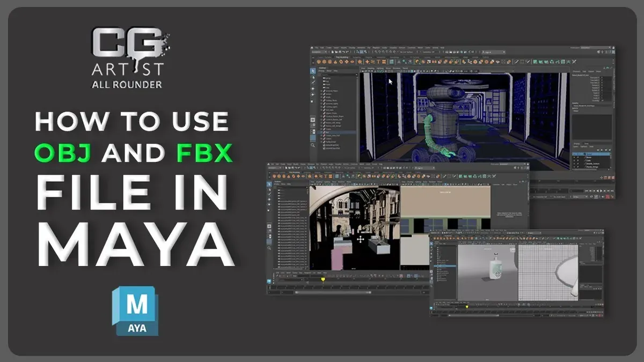The image size is (644, 362).
Task: Click the yellow time marker in museum timeline
Action: pyautogui.click(x=323, y=279)
